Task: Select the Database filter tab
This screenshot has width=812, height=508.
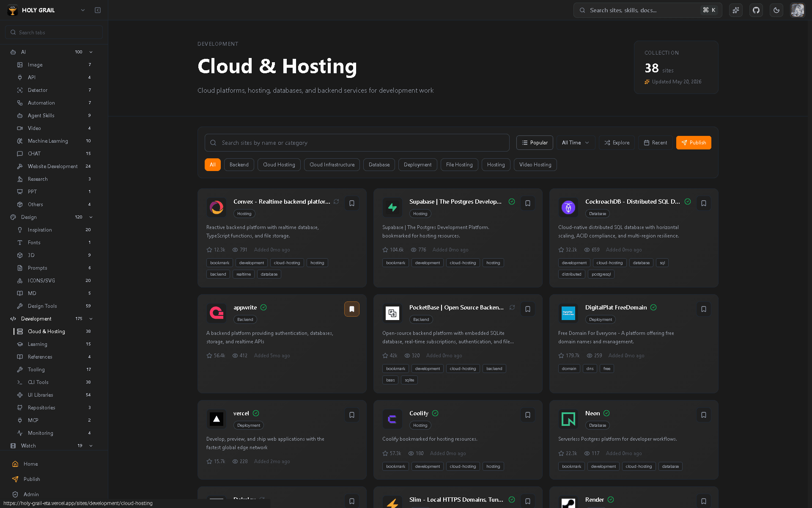Action: [x=379, y=165]
